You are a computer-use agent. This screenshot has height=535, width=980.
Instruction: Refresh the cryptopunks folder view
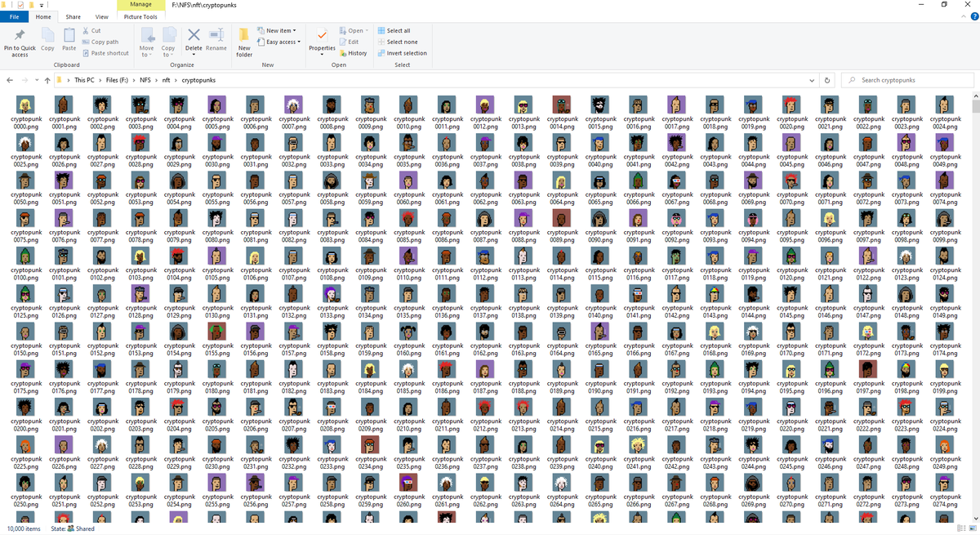827,80
